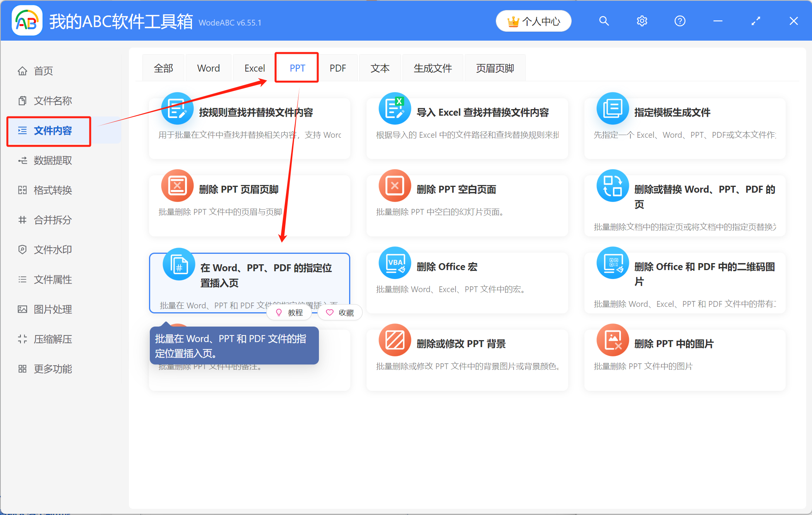Screen dimensions: 812x515
Task: Click the VBA 删除 Office 宏 icon
Action: pos(394,263)
